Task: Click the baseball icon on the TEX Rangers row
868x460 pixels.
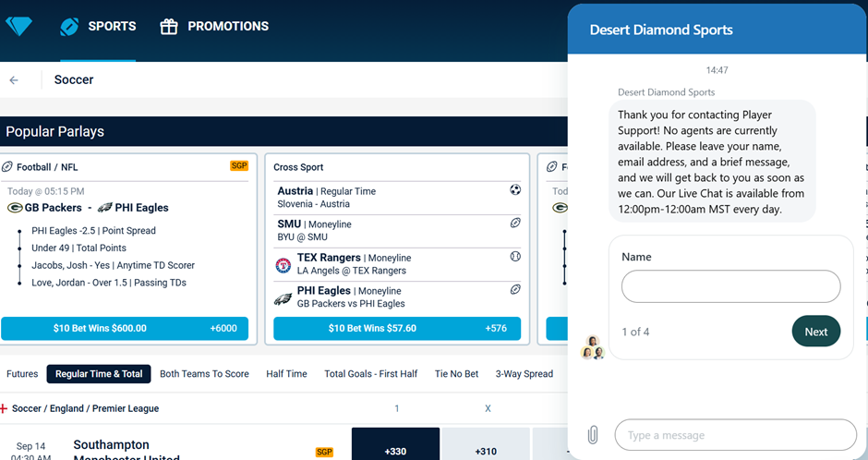Action: coord(515,256)
